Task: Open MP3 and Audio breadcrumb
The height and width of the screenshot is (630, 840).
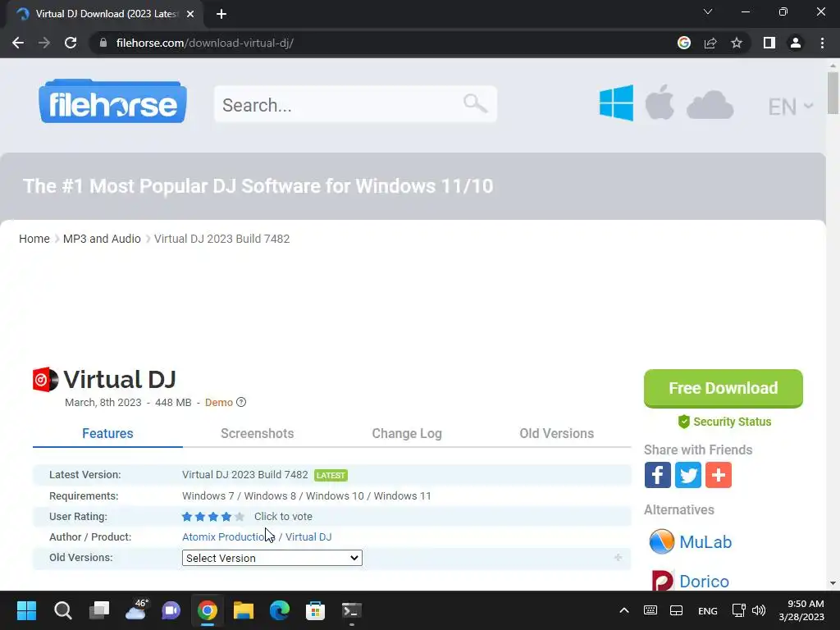Action: coord(102,239)
